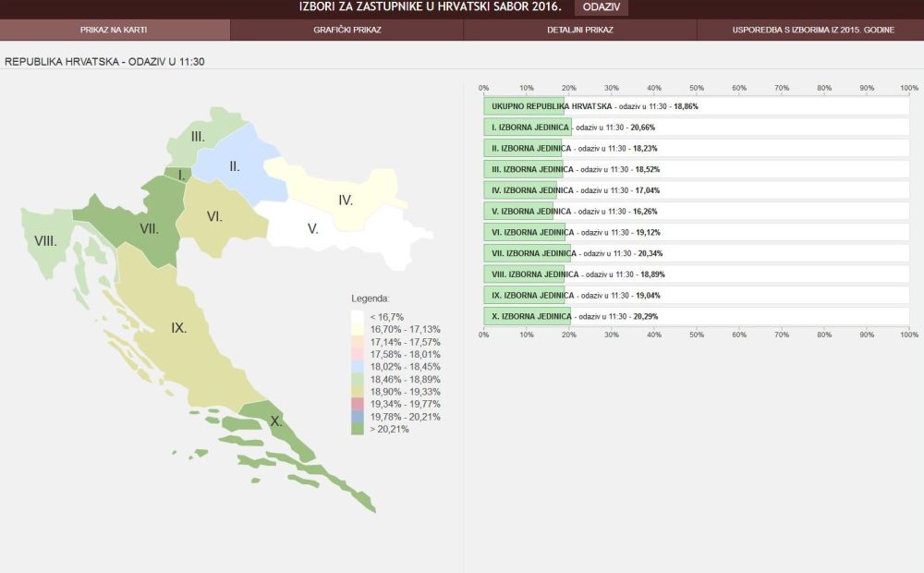Click the green region VII. on the map
This screenshot has height=573, width=924.
[148, 227]
